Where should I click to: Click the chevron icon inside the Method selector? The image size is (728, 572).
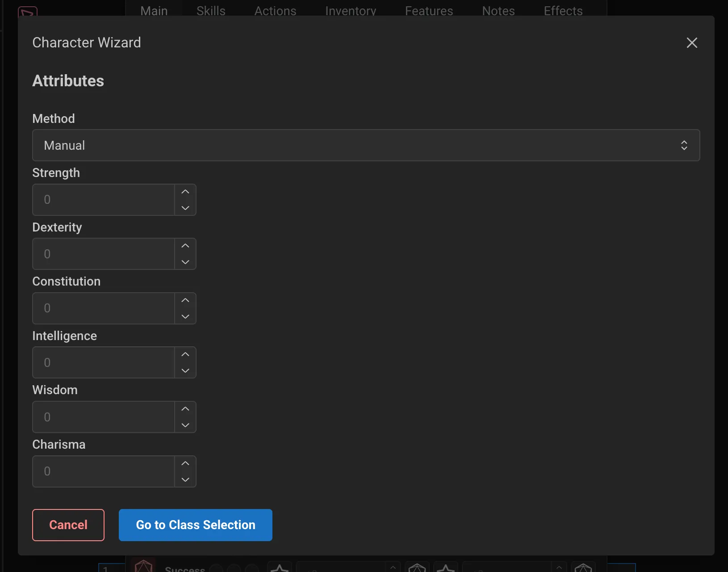(684, 145)
